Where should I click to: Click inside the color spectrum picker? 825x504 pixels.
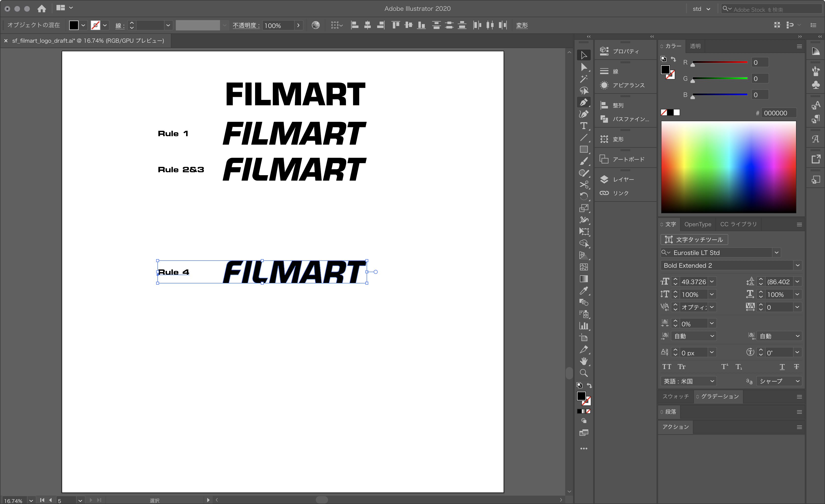[728, 167]
